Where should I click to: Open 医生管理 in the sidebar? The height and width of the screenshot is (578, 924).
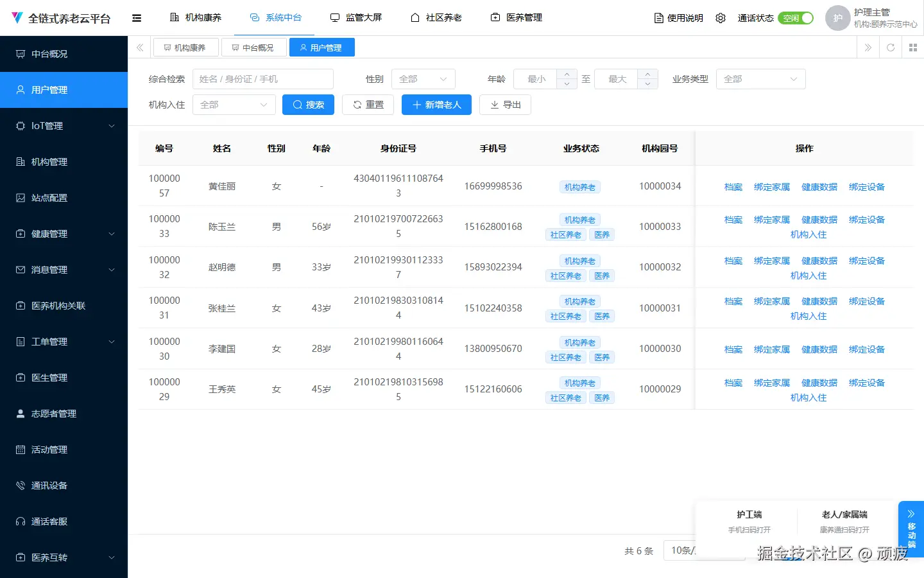(x=64, y=378)
